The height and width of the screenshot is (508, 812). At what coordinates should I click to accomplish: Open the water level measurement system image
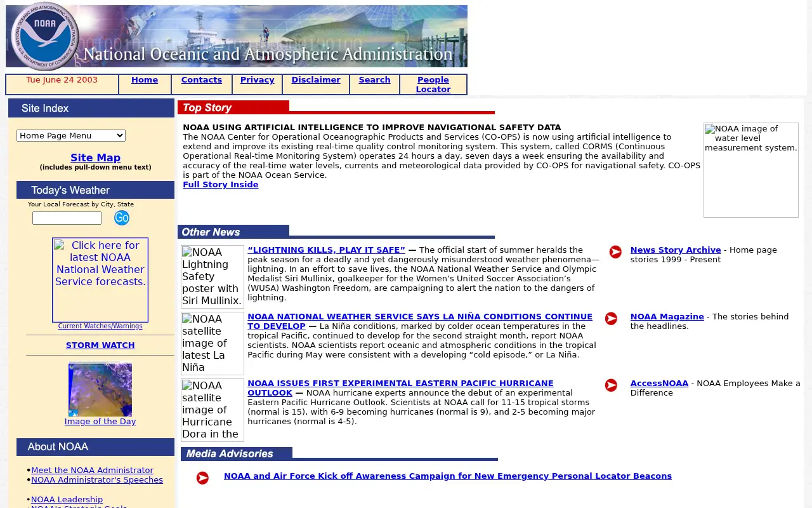[751, 170]
